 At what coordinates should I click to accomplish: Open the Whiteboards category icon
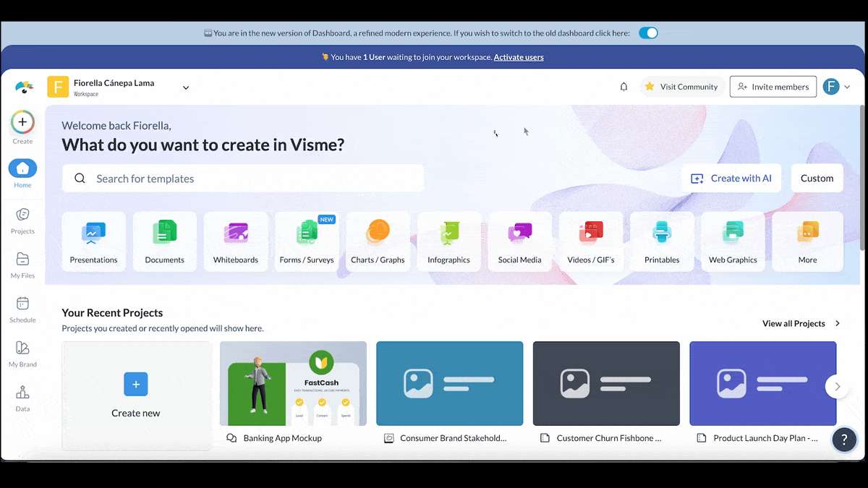coord(236,234)
